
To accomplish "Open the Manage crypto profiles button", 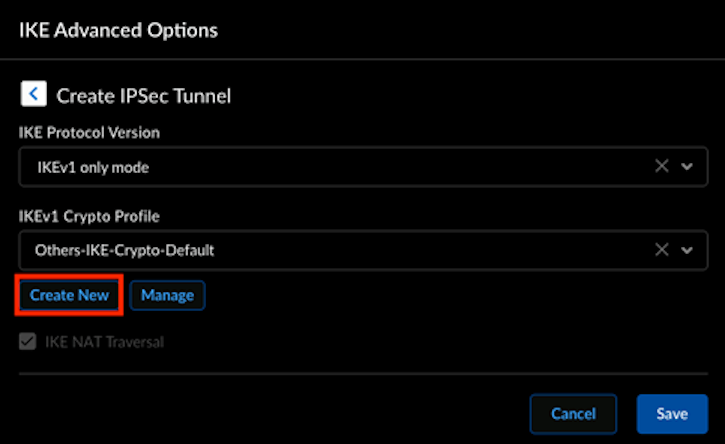I will point(167,295).
